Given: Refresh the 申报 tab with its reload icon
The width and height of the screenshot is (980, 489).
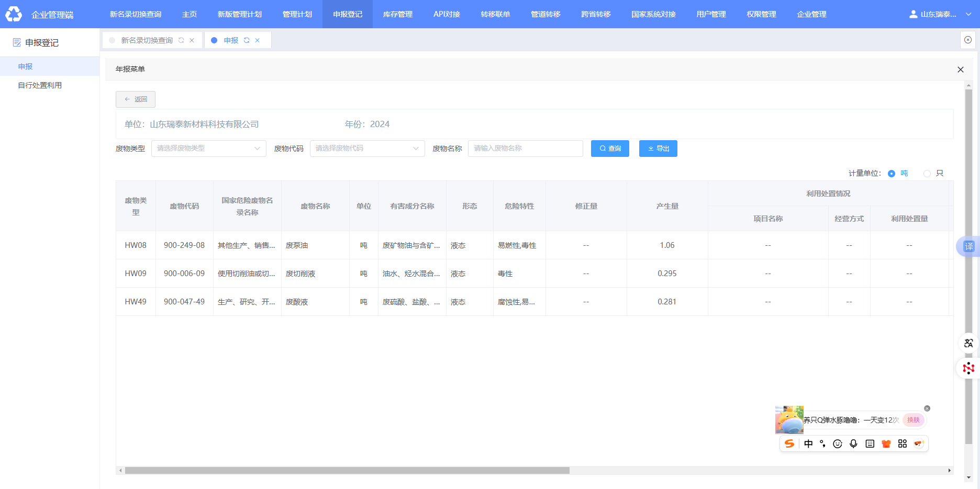Looking at the screenshot, I should 247,40.
